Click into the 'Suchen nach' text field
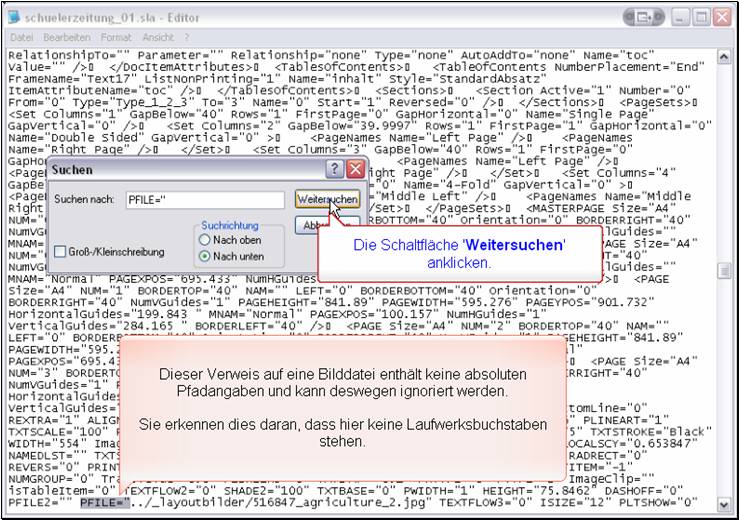Viewport: 739px width, 520px height. 205,200
